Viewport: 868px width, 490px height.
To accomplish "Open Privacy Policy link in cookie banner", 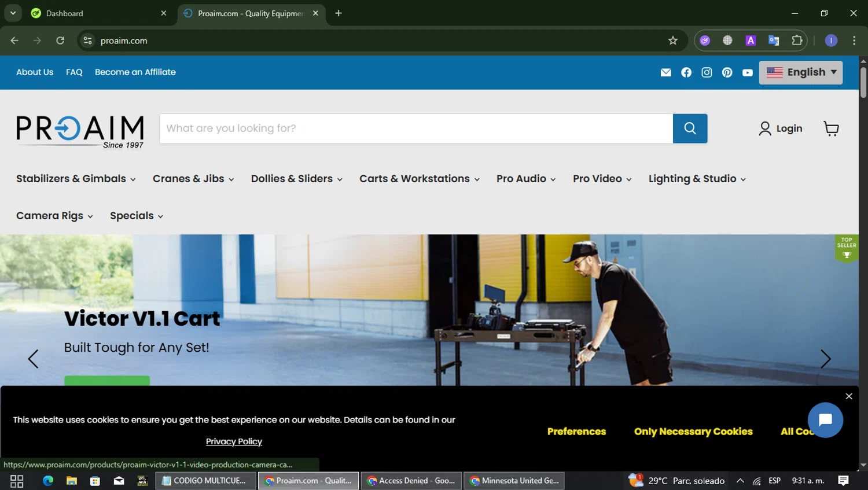I will pyautogui.click(x=234, y=441).
